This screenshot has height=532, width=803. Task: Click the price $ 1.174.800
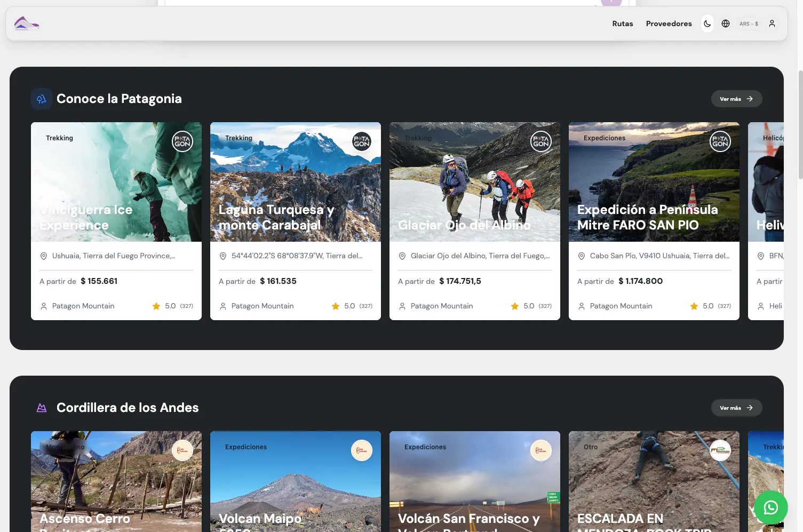point(641,281)
